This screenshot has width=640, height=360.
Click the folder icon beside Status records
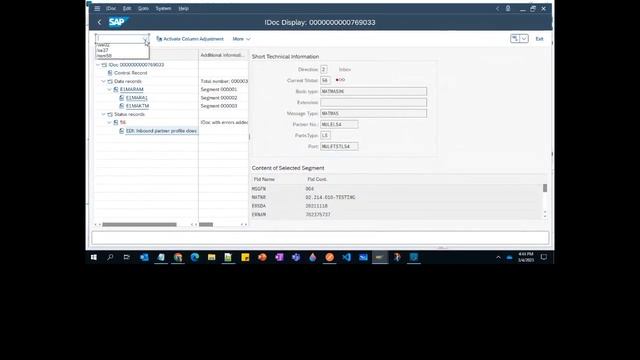pyautogui.click(x=110, y=114)
